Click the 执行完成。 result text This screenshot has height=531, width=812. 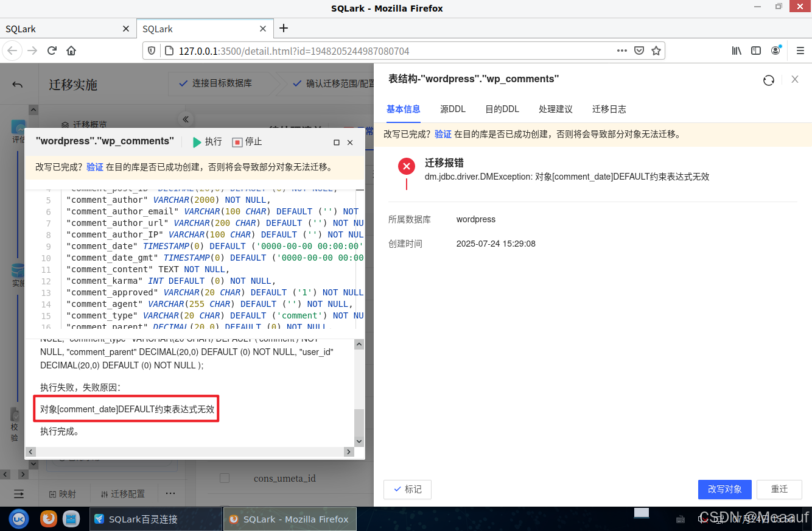tap(60, 431)
